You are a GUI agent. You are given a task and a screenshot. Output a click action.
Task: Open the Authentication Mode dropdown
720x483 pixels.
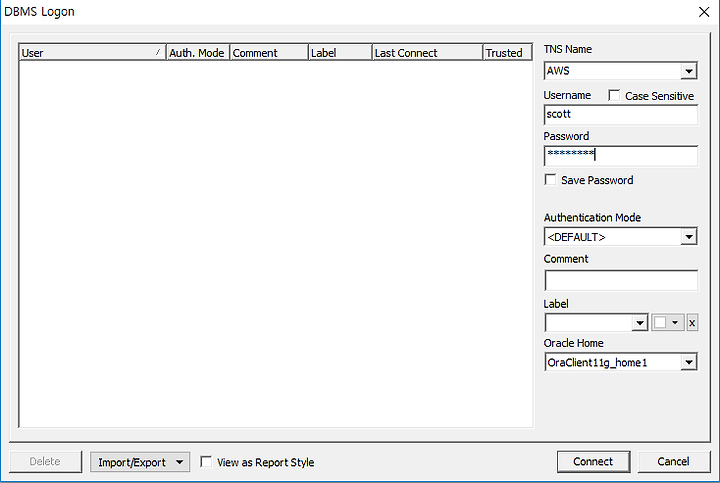click(x=688, y=237)
